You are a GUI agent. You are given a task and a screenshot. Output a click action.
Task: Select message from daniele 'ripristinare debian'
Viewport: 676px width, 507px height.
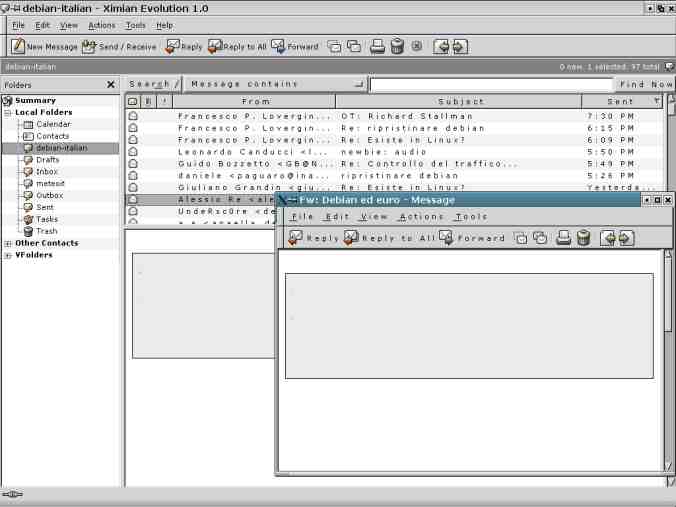pyautogui.click(x=394, y=175)
